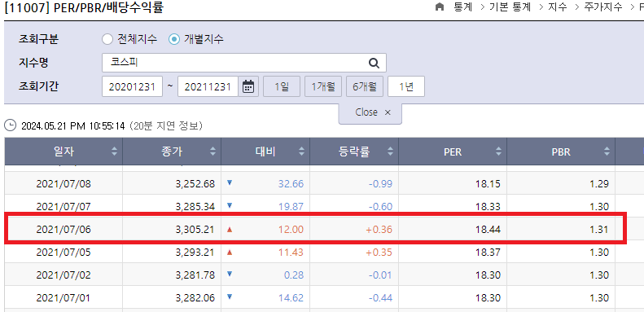Open 주가지수 in the breadcrumb
This screenshot has width=644, height=312.
[x=603, y=7]
